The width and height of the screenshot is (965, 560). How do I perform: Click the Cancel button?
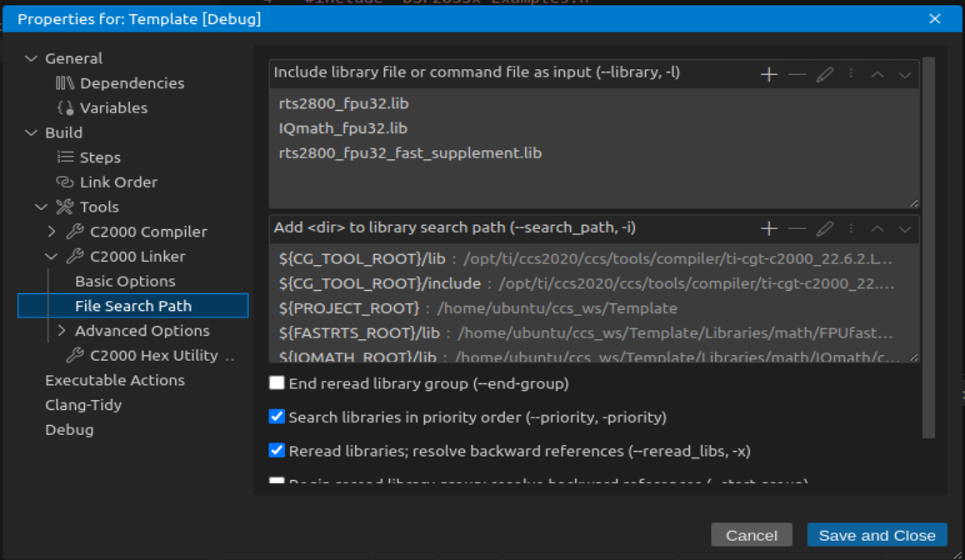tap(752, 535)
